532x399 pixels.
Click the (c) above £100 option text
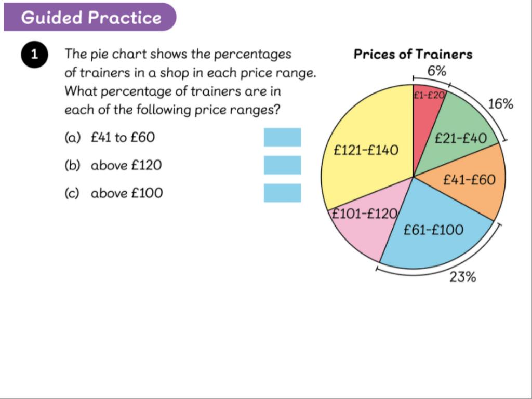coord(113,193)
